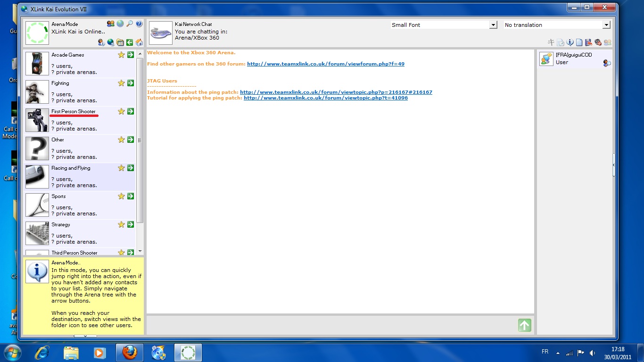Image resolution: width=644 pixels, height=362 pixels.
Task: Click the arena list scrollbar down arrow
Action: (x=140, y=251)
